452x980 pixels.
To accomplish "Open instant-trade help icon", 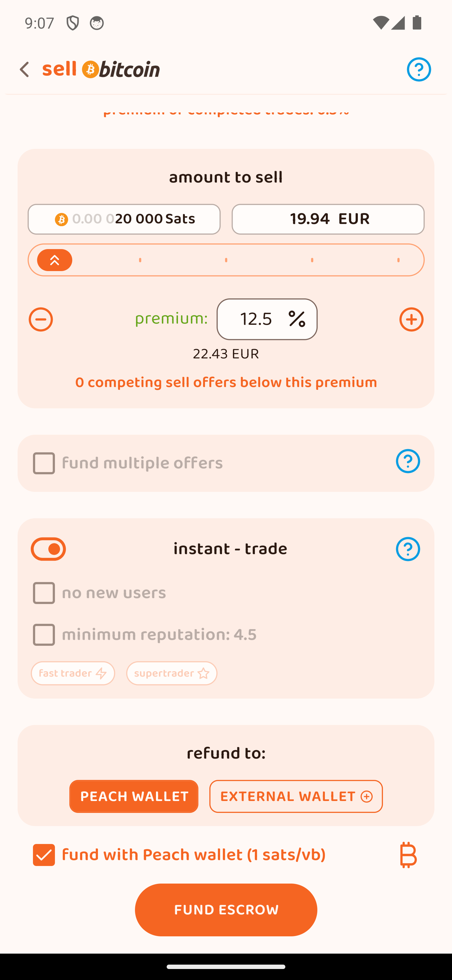I will (407, 549).
